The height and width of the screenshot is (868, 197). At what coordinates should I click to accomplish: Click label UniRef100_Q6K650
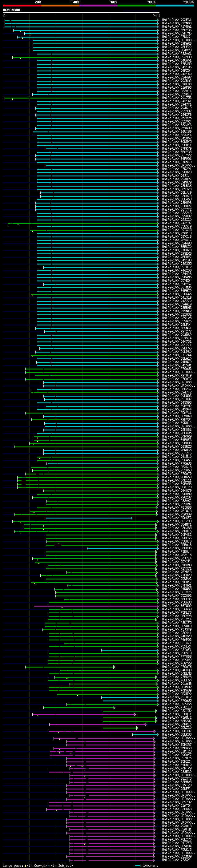coord(177,477)
